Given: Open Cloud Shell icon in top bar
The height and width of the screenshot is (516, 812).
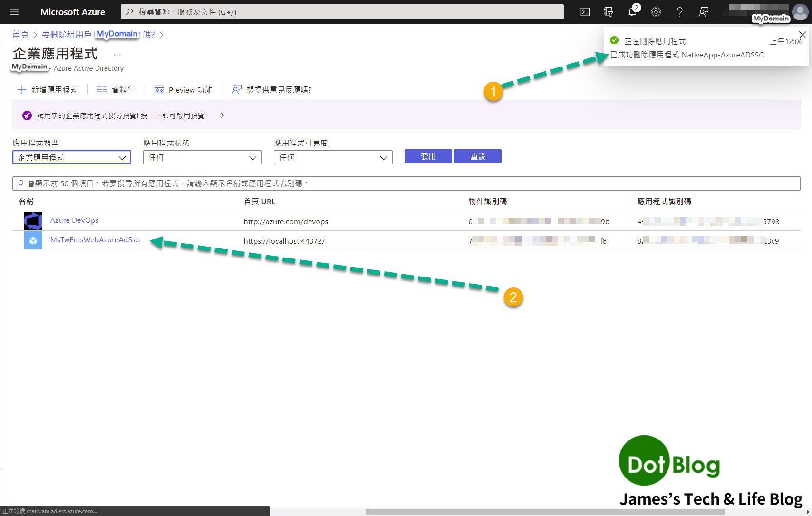Looking at the screenshot, I should [585, 12].
